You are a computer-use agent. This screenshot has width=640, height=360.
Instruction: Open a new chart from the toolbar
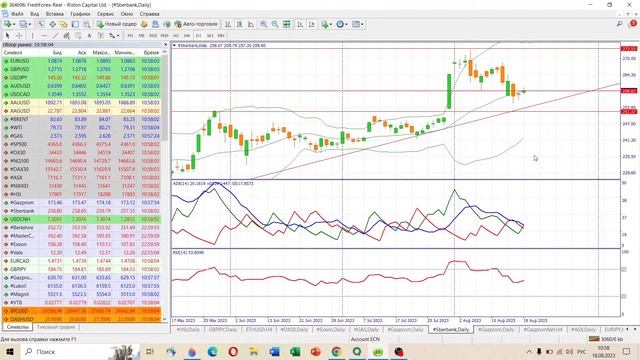tap(8, 24)
